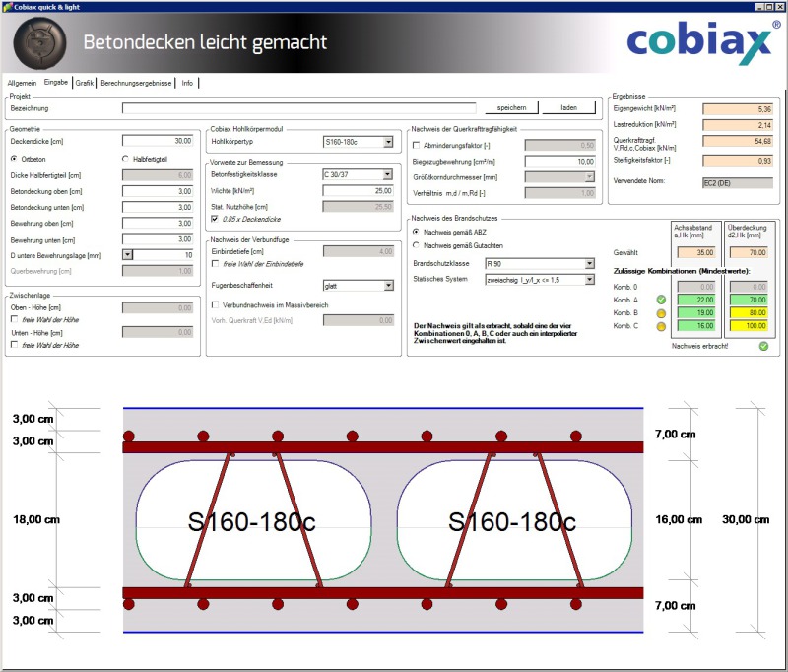Click the Cobiax void former logo icon
The width and height of the screenshot is (788, 672).
tap(39, 43)
